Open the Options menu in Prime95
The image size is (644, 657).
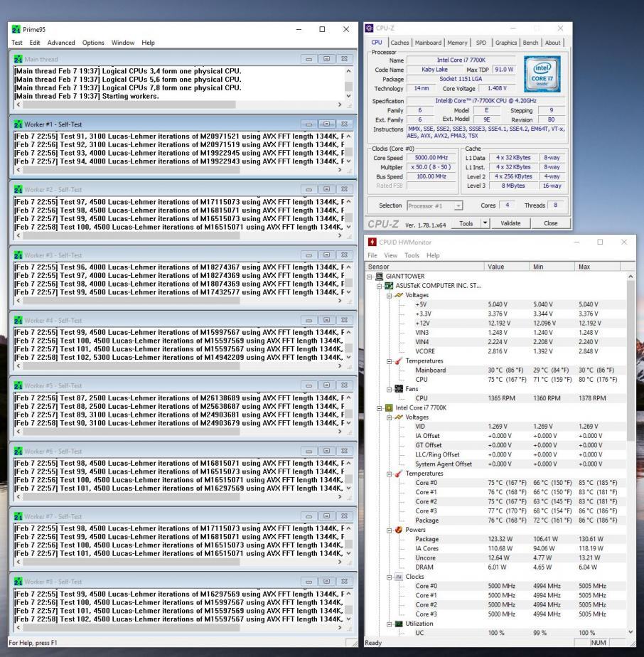click(93, 43)
